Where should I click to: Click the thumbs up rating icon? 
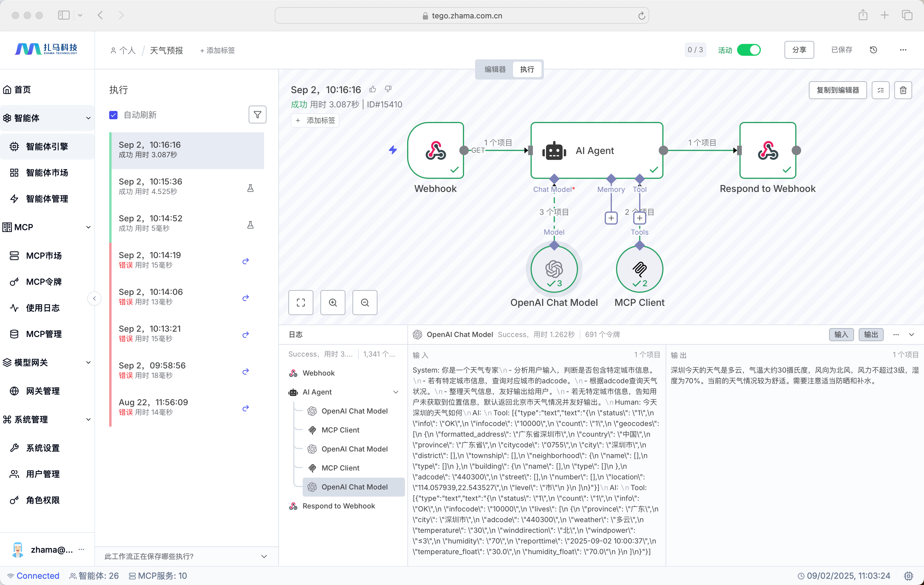(x=372, y=89)
